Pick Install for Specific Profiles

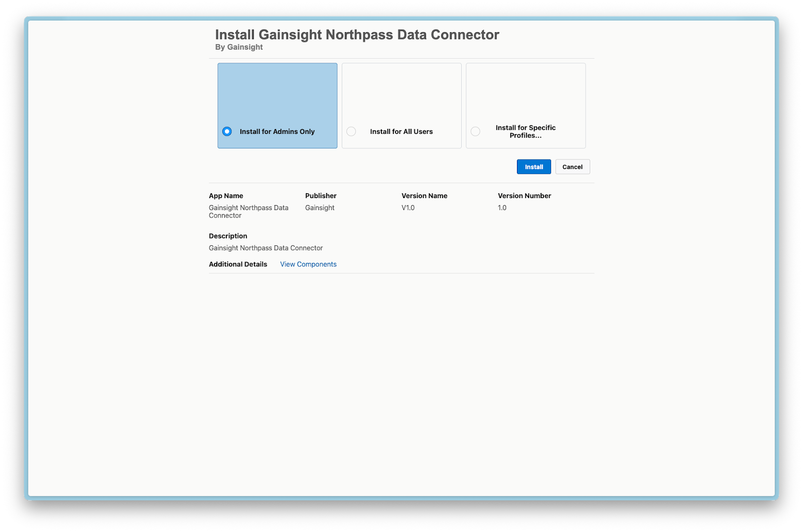click(x=475, y=131)
